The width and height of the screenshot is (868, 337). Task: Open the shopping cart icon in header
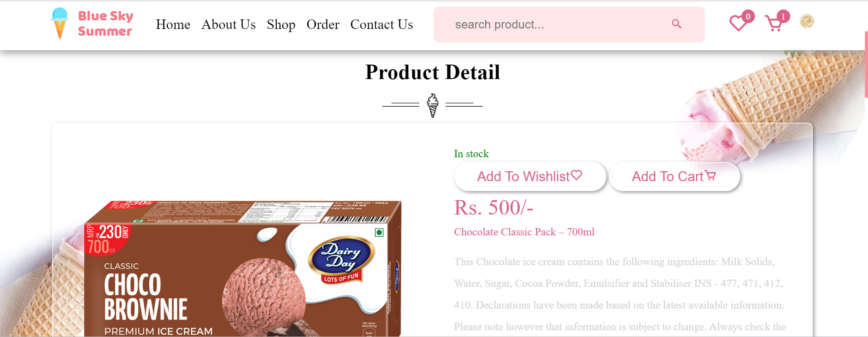coord(774,23)
